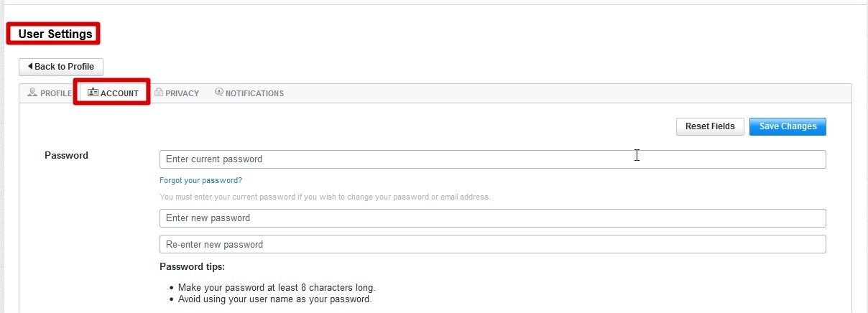Focus the Re-enter new password field
Image resolution: width=868 pixels, height=313 pixels.
click(492, 244)
